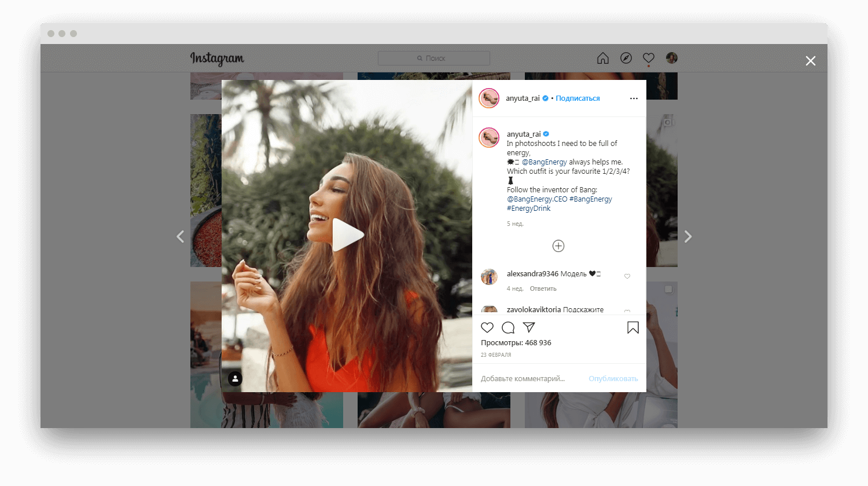The height and width of the screenshot is (486, 868).
Task: Share the post via paper plane icon
Action: coord(529,327)
